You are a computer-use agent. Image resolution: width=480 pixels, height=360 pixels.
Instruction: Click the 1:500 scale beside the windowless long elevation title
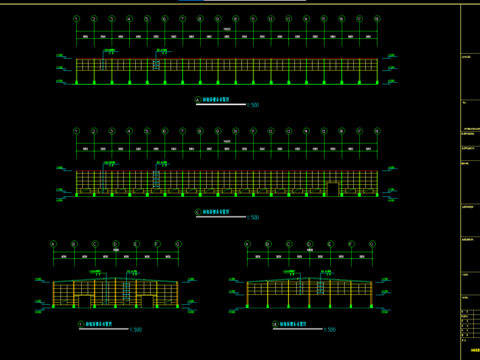[253, 105]
